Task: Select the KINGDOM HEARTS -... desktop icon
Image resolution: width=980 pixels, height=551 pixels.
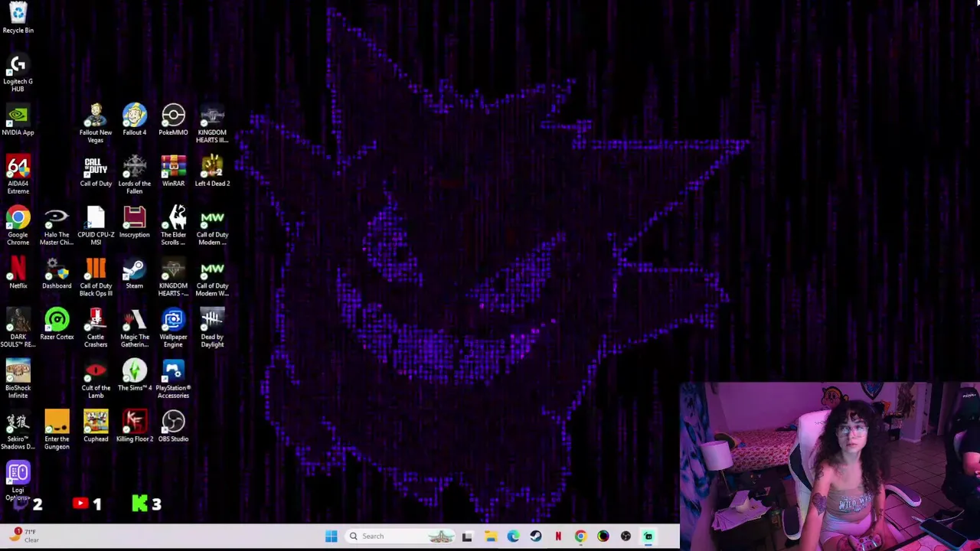Action: tap(173, 278)
